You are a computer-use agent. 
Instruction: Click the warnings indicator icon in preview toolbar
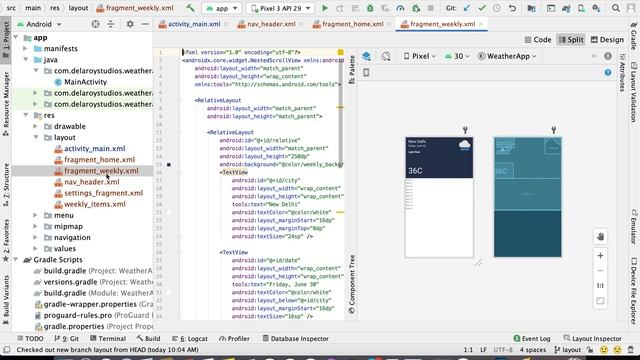coord(608,56)
